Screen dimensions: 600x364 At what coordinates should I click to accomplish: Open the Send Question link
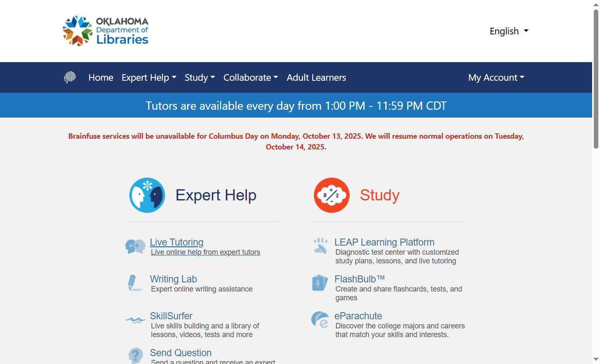pyautogui.click(x=181, y=353)
